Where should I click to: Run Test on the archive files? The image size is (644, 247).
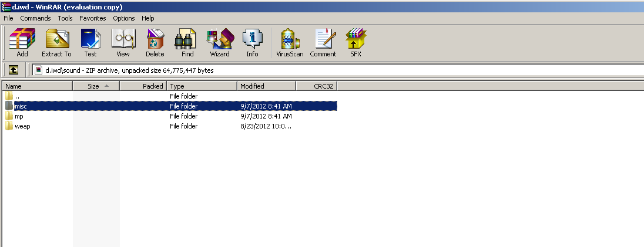point(90,43)
